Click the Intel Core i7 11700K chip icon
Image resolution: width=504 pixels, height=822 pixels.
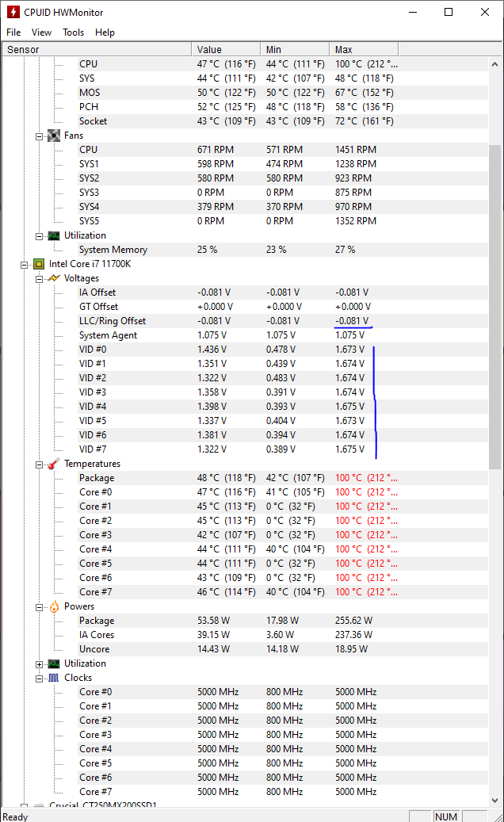tap(39, 264)
